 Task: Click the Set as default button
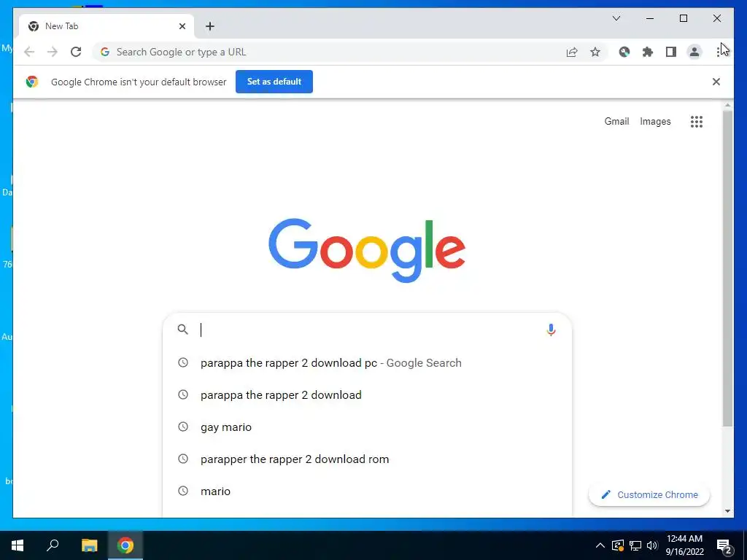click(x=274, y=82)
